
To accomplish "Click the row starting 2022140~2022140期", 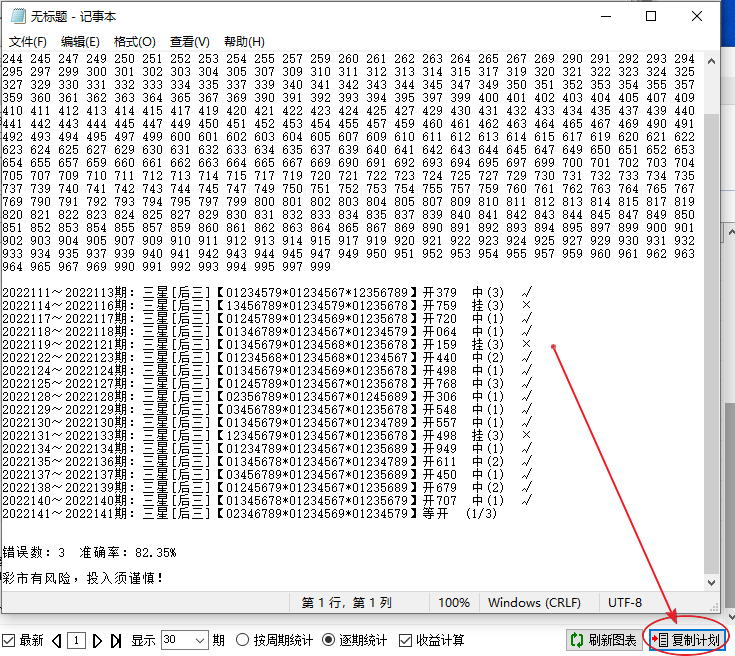I will 267,501.
